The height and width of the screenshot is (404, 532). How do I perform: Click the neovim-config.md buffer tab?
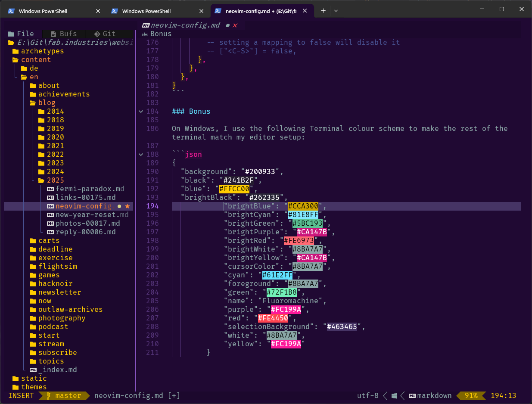[185, 25]
